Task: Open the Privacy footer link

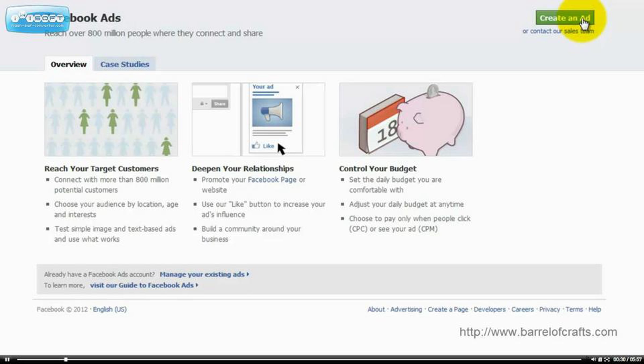Action: (550, 309)
